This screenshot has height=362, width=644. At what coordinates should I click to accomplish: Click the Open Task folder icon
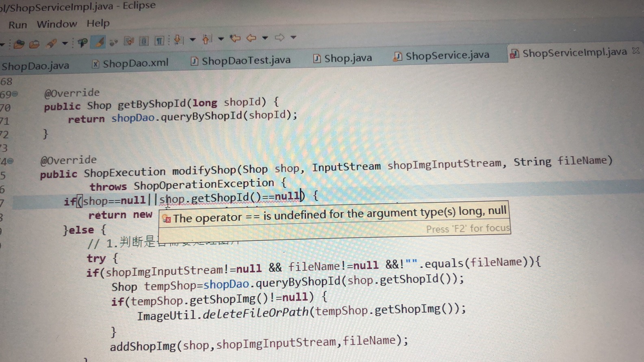pyautogui.click(x=34, y=43)
